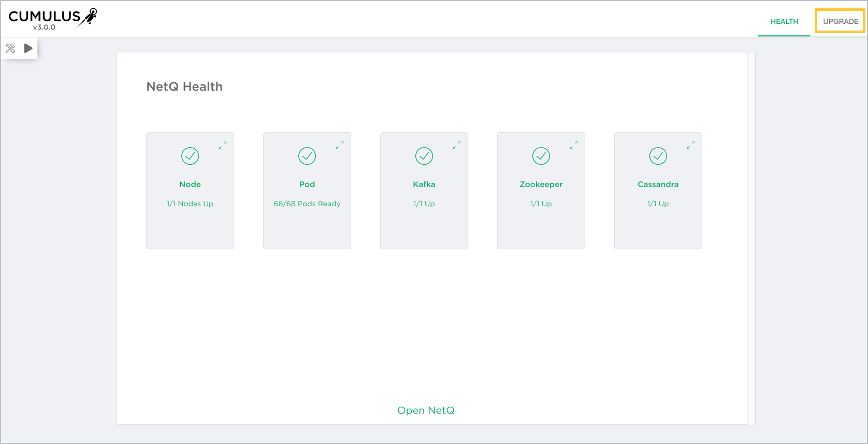Click the Kafka status checkmark icon
Image resolution: width=868 pixels, height=444 pixels.
coord(424,156)
